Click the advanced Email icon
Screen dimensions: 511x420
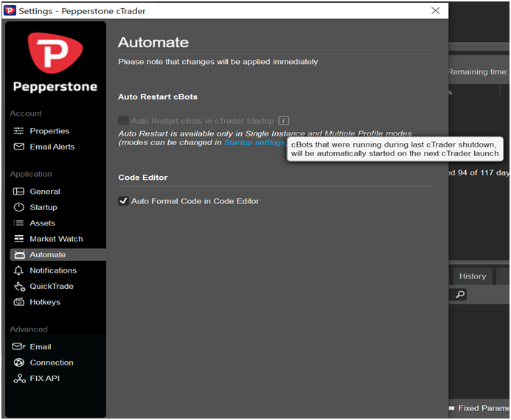18,346
